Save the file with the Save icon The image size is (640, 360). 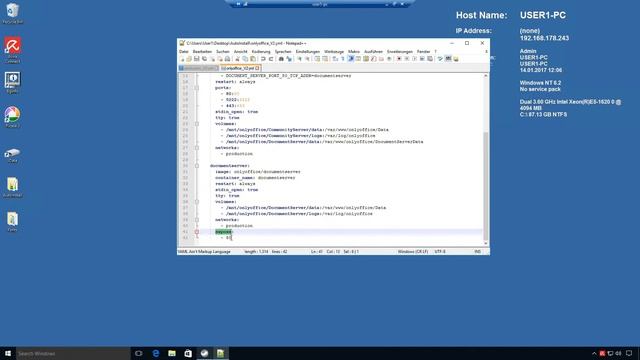[197, 59]
